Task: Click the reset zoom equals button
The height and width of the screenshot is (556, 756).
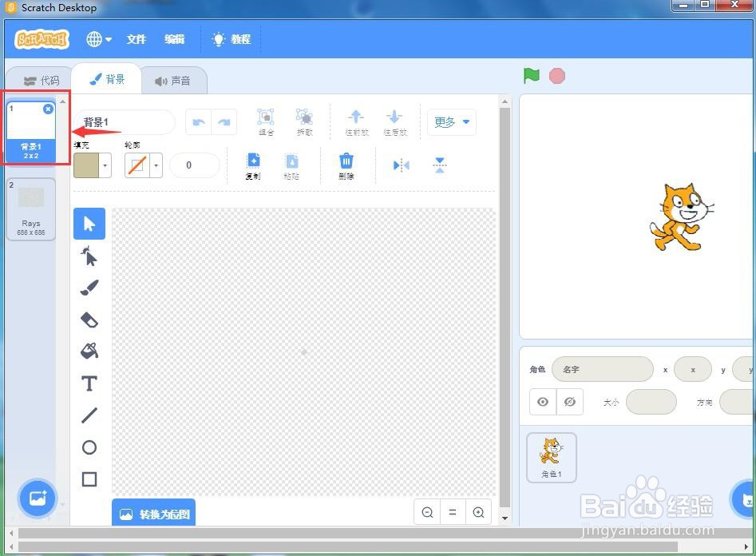Action: tap(453, 512)
